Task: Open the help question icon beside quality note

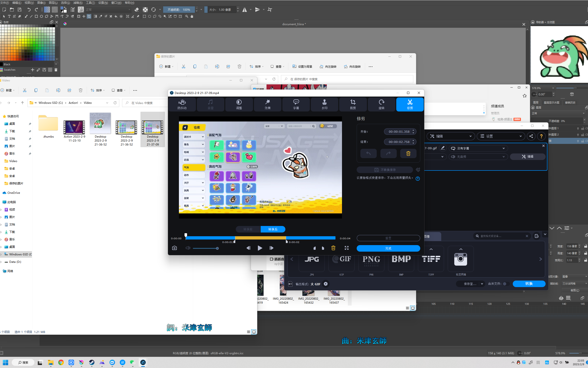Action: pyautogui.click(x=418, y=179)
